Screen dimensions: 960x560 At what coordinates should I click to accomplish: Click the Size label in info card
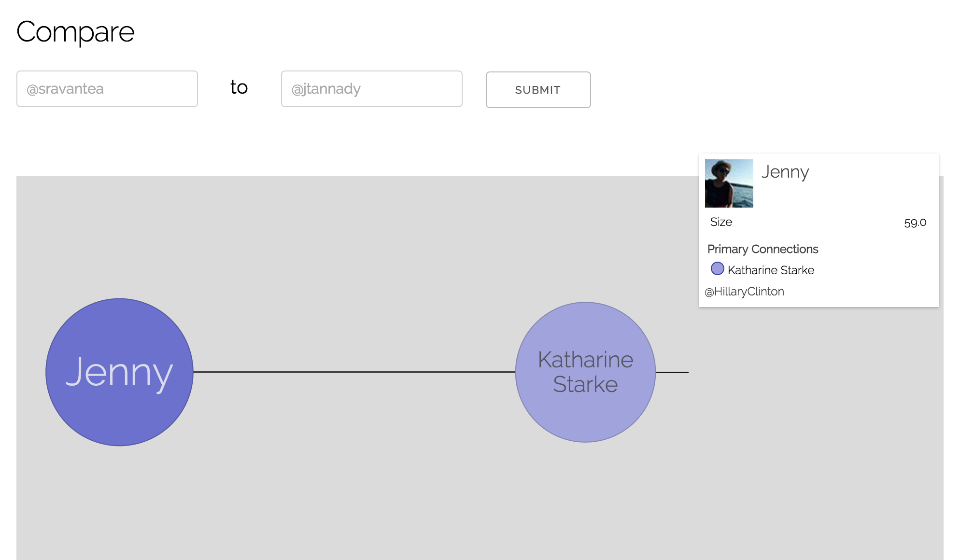(721, 222)
